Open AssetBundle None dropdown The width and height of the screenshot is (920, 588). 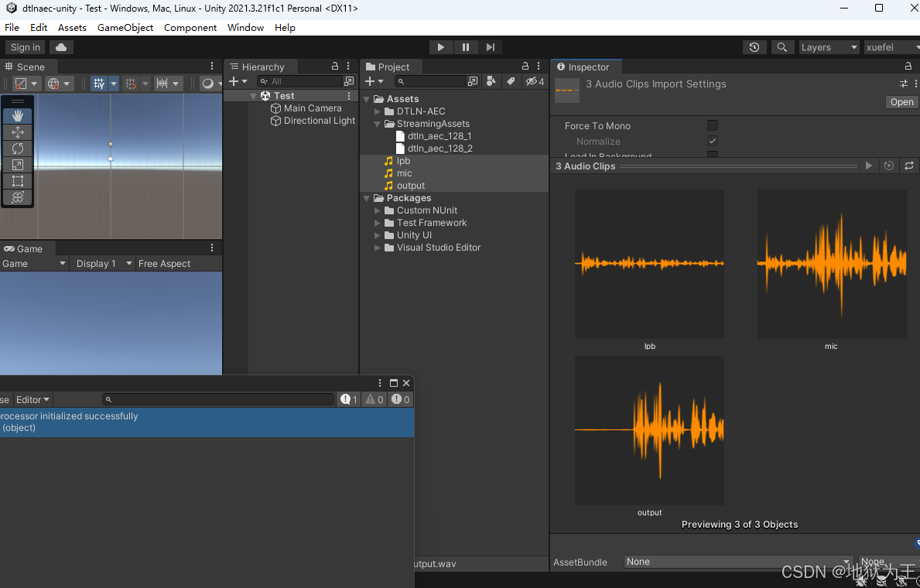pyautogui.click(x=738, y=562)
